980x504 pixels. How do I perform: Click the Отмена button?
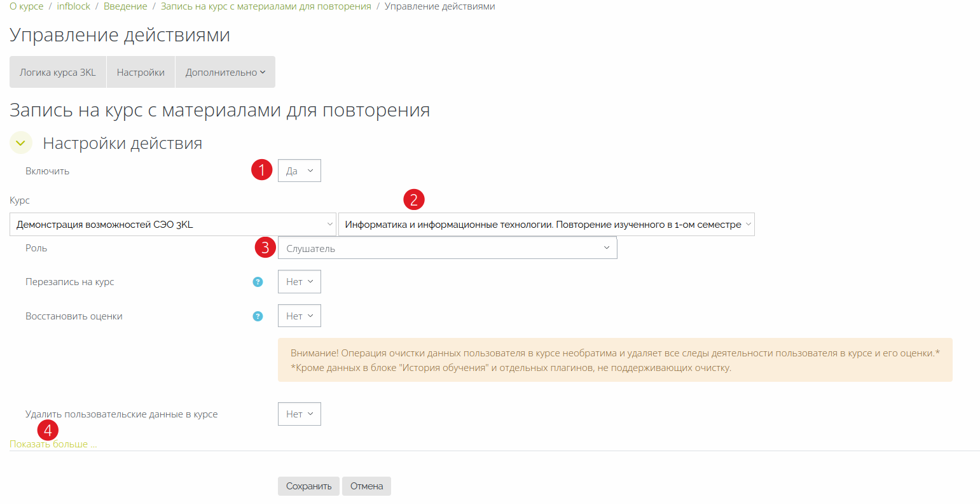point(366,486)
